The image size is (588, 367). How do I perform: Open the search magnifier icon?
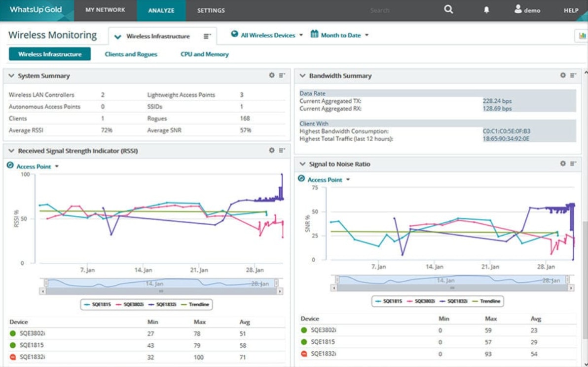447,9
